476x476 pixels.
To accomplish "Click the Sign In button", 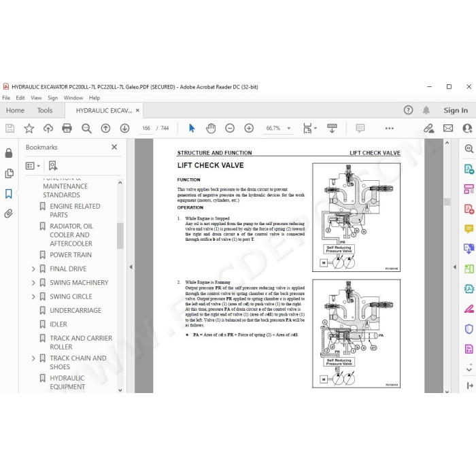I will tap(456, 110).
